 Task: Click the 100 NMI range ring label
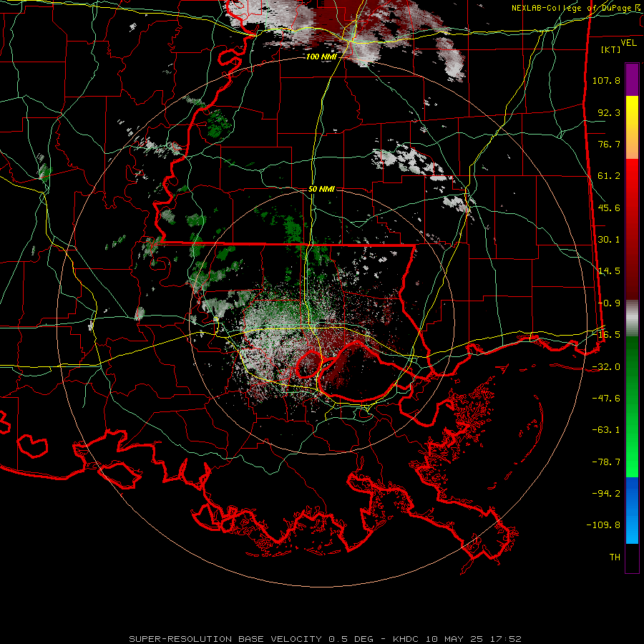(321, 57)
